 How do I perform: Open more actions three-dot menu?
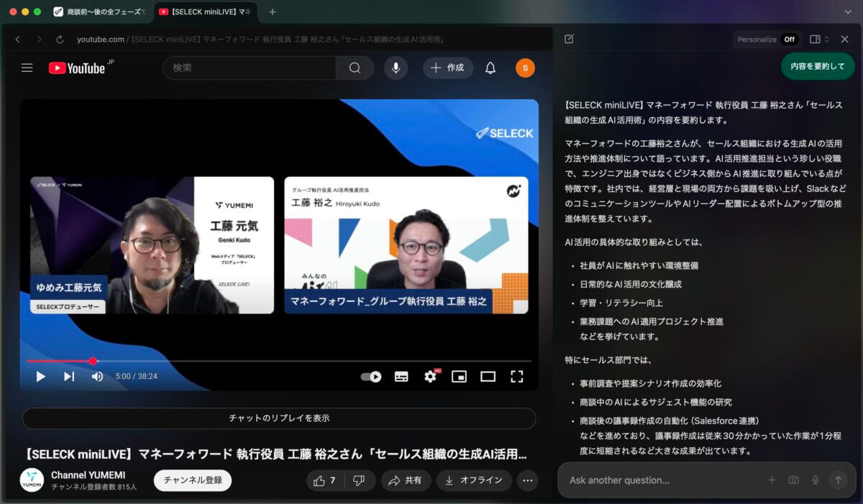pyautogui.click(x=528, y=480)
